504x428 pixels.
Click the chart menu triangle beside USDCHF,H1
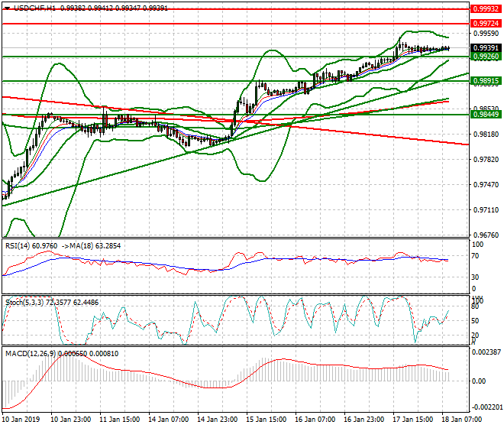tap(8, 8)
